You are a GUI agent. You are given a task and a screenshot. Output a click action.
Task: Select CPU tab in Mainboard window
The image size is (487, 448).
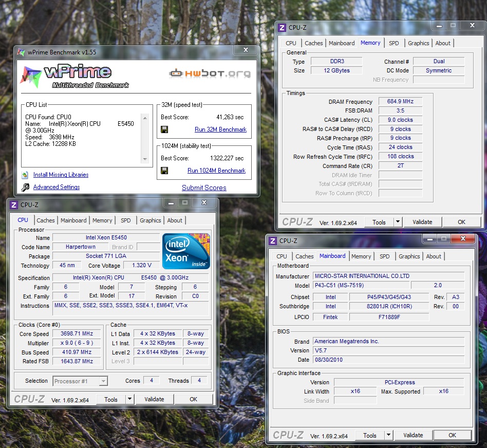pos(282,256)
